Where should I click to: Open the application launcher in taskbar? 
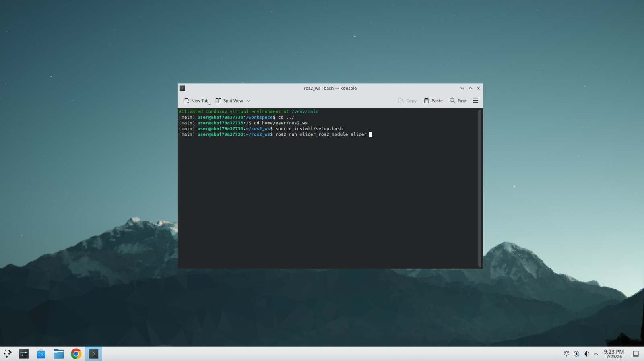(8, 354)
